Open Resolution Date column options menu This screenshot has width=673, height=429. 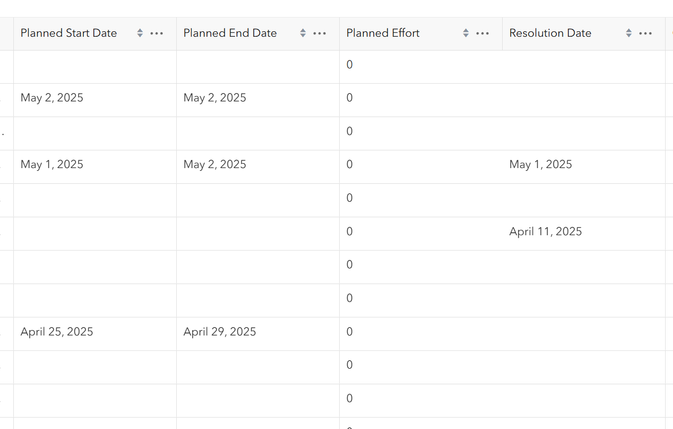coord(646,33)
